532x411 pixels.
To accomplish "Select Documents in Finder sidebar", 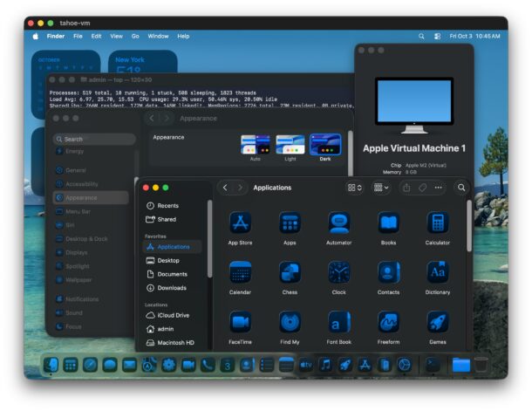I will coord(173,274).
